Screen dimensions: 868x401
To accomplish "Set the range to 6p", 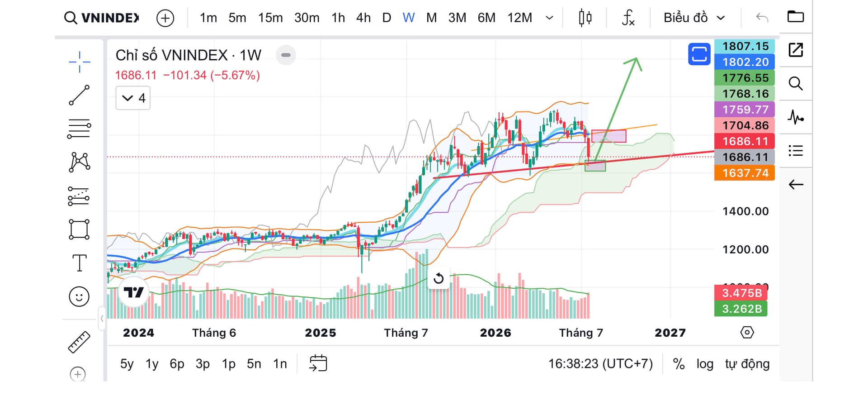I will pos(177,364).
